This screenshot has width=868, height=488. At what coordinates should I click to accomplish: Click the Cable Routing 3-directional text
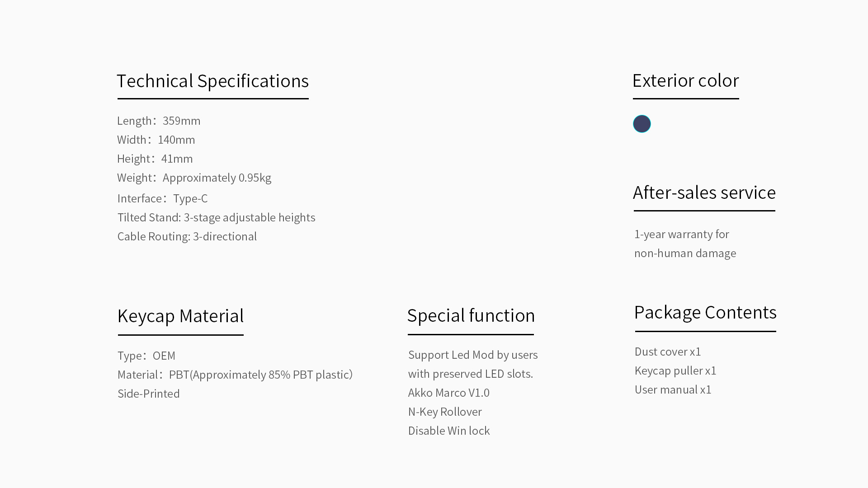[x=187, y=236]
